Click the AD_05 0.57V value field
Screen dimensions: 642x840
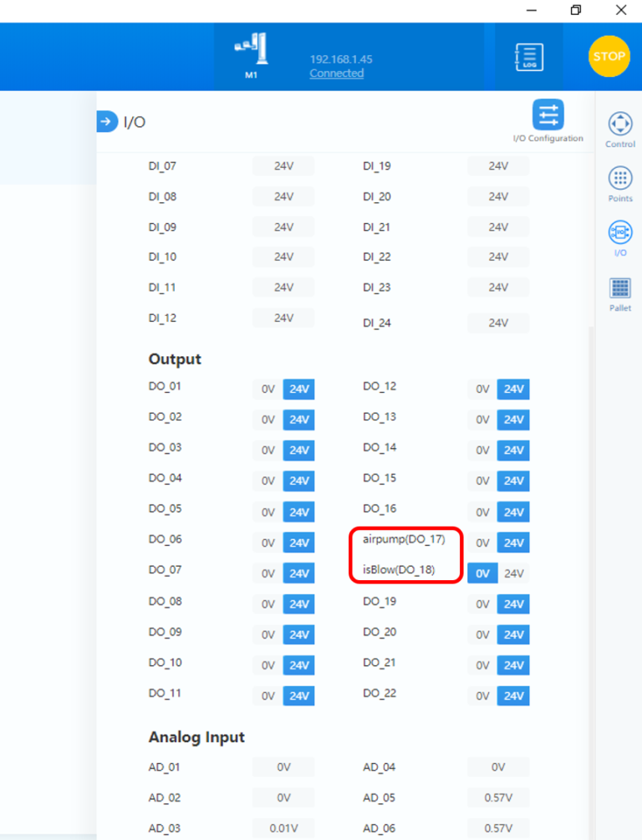click(x=498, y=798)
